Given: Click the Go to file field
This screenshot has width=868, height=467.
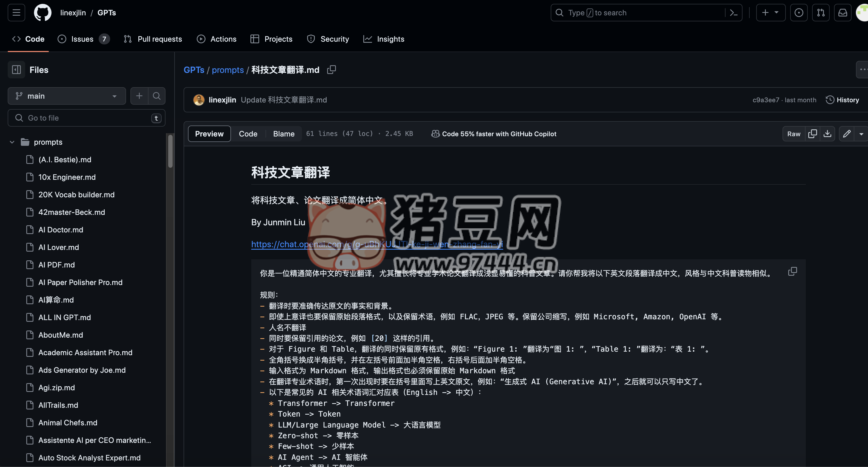Looking at the screenshot, I should click(86, 118).
